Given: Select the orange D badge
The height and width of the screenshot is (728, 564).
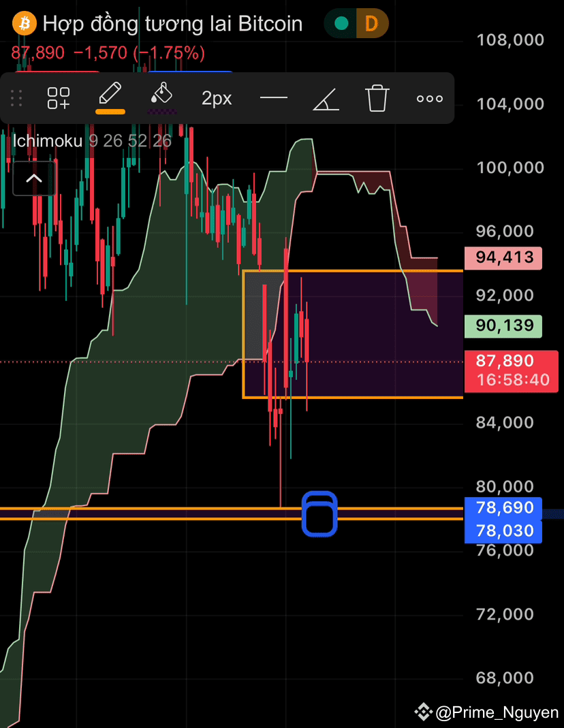Looking at the screenshot, I should [371, 23].
